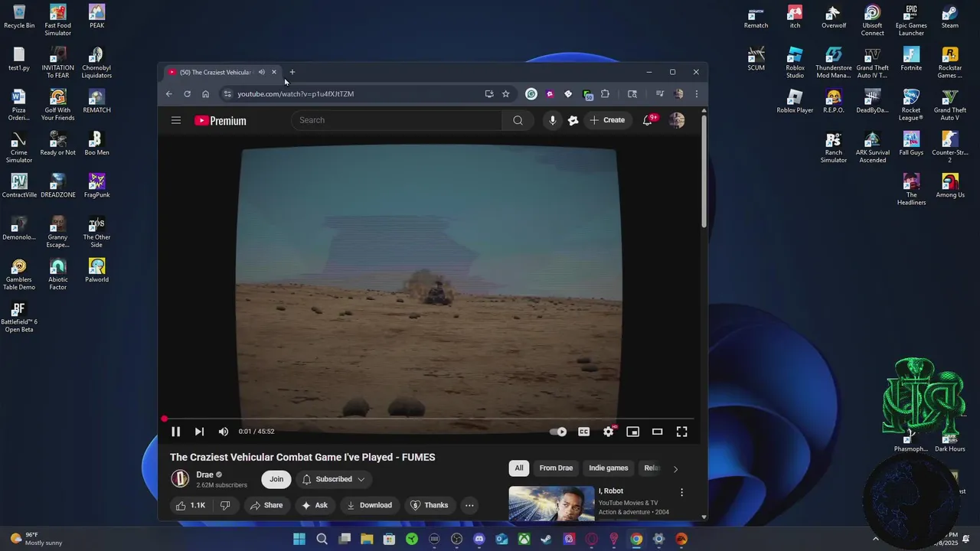Select the Indie games filter chip

tap(609, 468)
